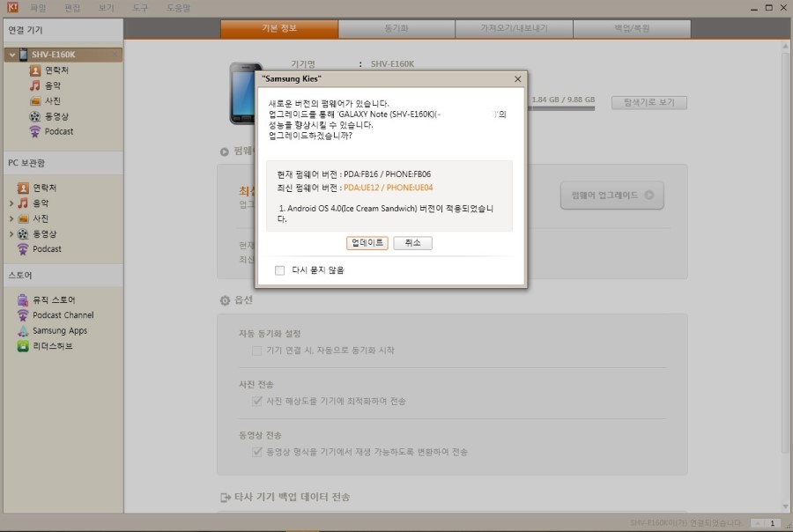The height and width of the screenshot is (532, 793).
Task: Click the scrollbar up arrow
Action: click(x=785, y=46)
